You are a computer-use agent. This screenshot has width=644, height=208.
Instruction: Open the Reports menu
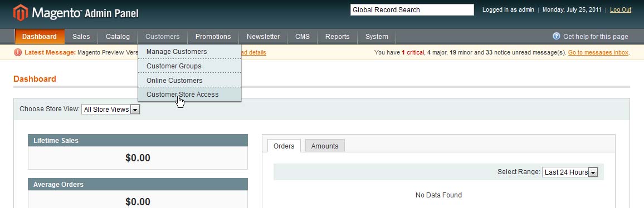tap(337, 37)
